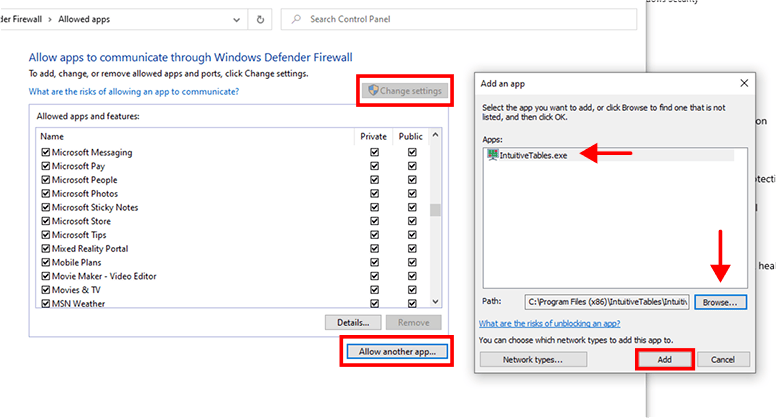Toggle the Microsoft Messaging name checkbox
Image resolution: width=776 pixels, height=418 pixels.
[46, 152]
